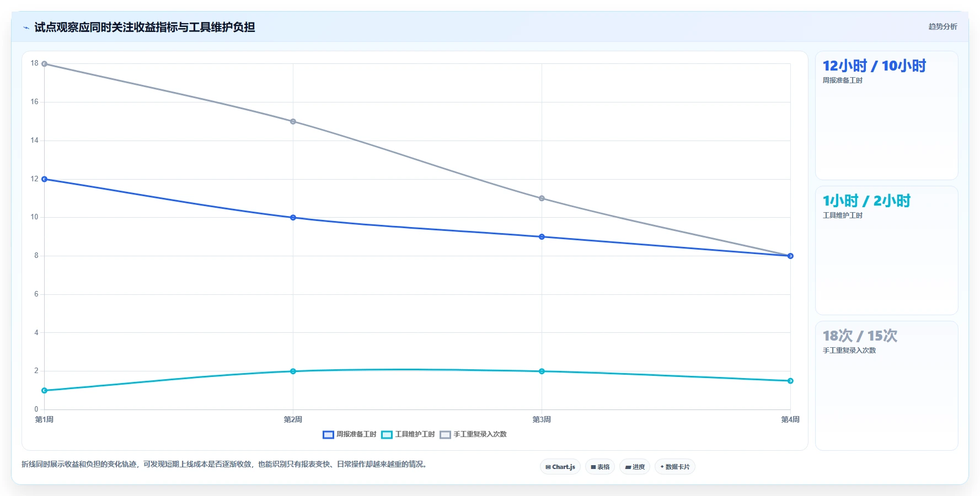Viewport: 980px width, 496px height.
Task: Click the y-axis tick label 0
Action: click(36, 409)
